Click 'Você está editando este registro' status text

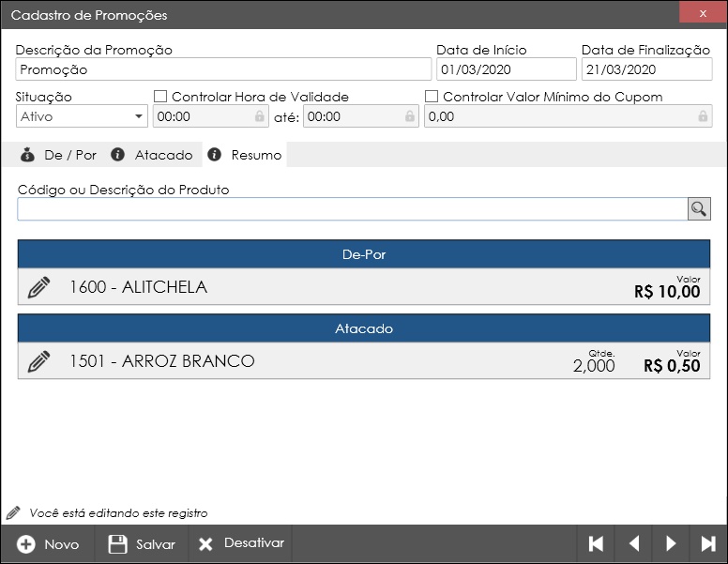[118, 513]
